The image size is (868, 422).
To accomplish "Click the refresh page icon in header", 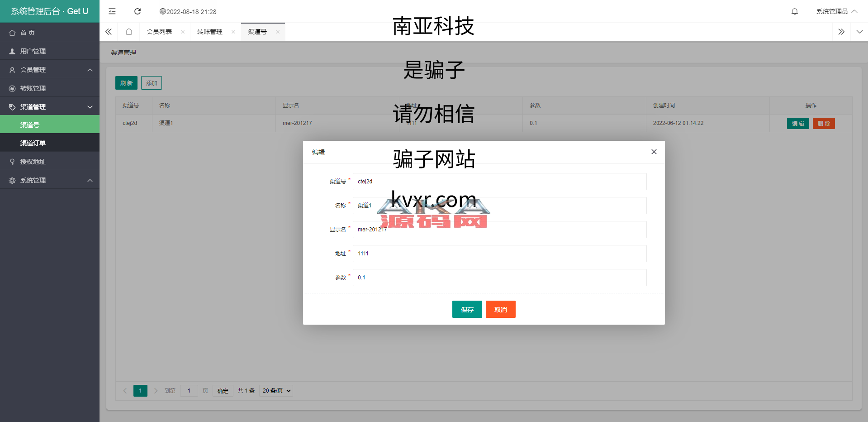I will coord(138,11).
